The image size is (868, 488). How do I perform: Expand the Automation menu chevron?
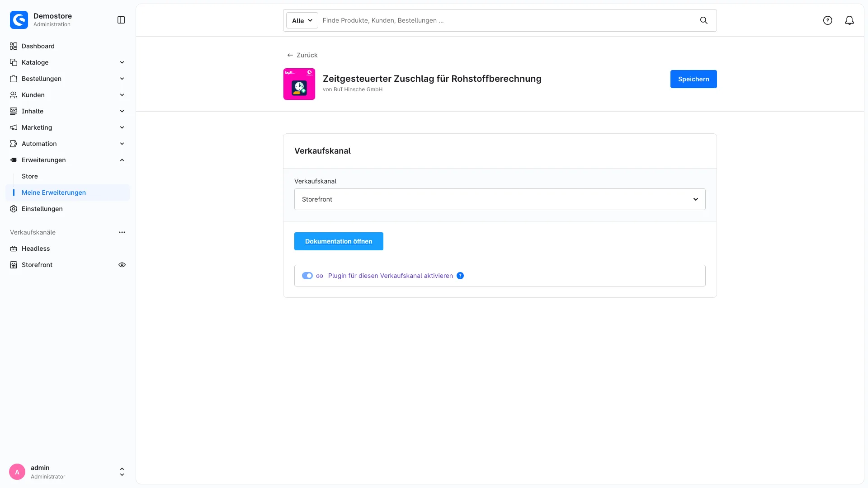click(x=122, y=144)
